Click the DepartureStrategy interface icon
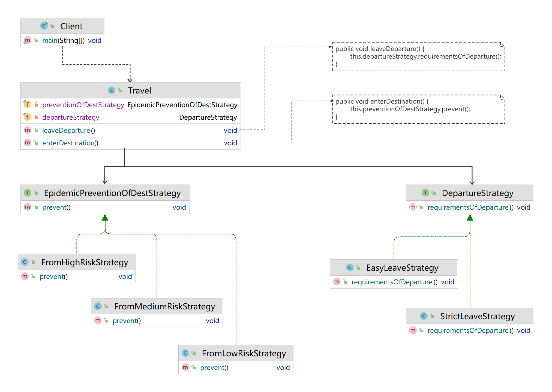This screenshot has width=552, height=392. click(425, 193)
